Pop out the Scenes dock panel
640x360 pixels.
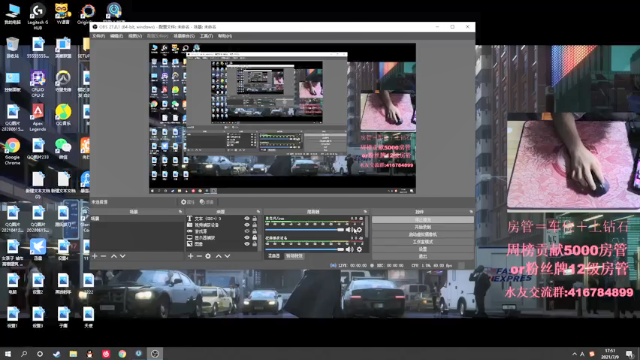pyautogui.click(x=180, y=212)
